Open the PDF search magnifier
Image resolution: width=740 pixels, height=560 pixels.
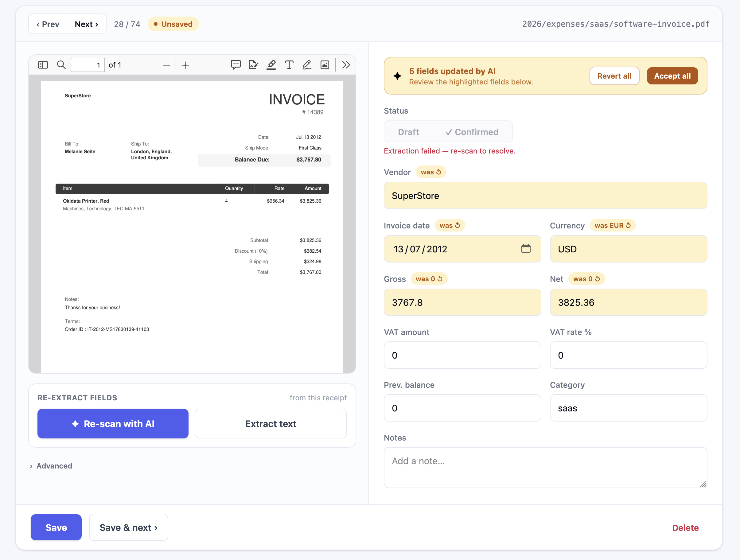pyautogui.click(x=61, y=65)
